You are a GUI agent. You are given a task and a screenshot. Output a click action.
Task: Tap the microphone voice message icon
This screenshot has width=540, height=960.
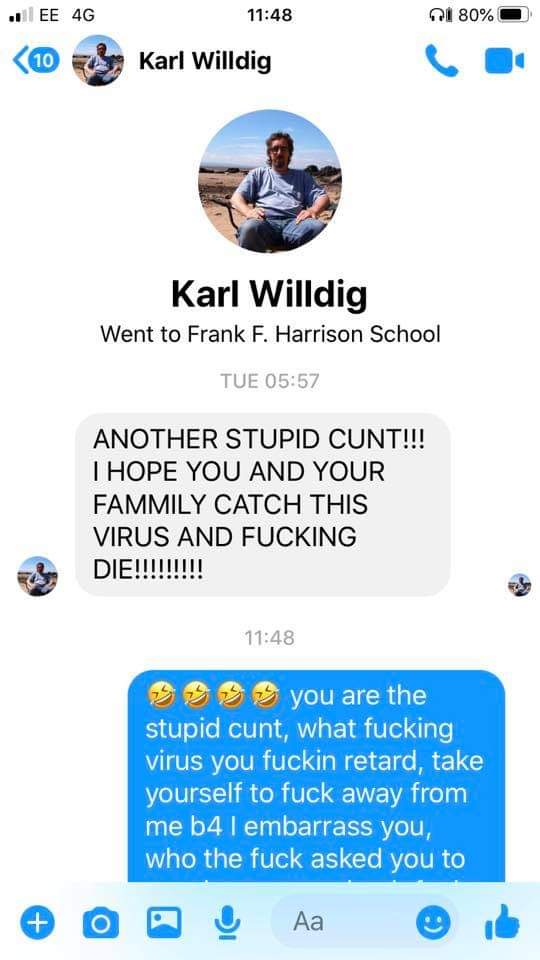point(227,922)
